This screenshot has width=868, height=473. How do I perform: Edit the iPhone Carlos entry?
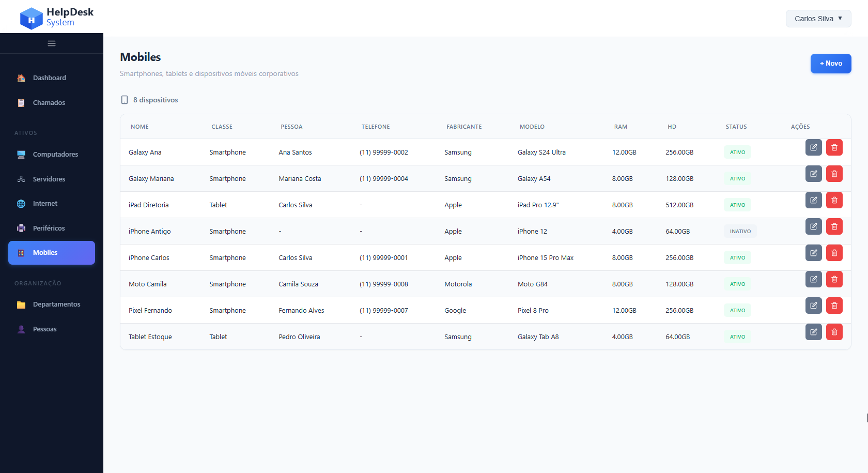click(813, 253)
